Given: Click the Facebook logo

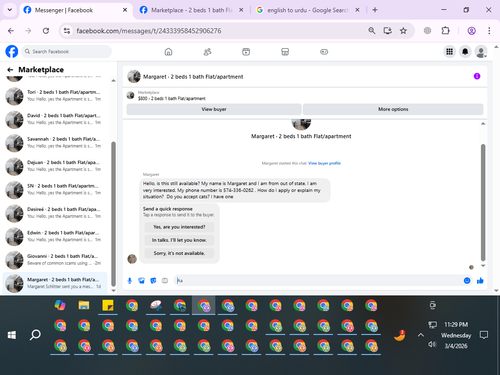Looking at the screenshot, I should pos(12,52).
